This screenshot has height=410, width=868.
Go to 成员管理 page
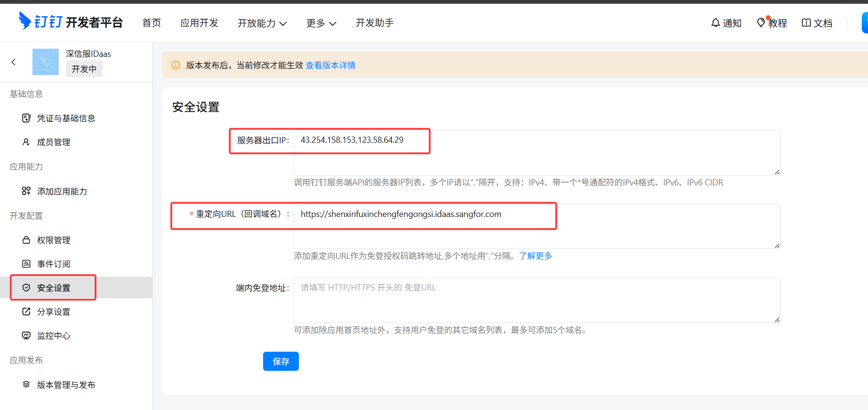click(x=53, y=142)
